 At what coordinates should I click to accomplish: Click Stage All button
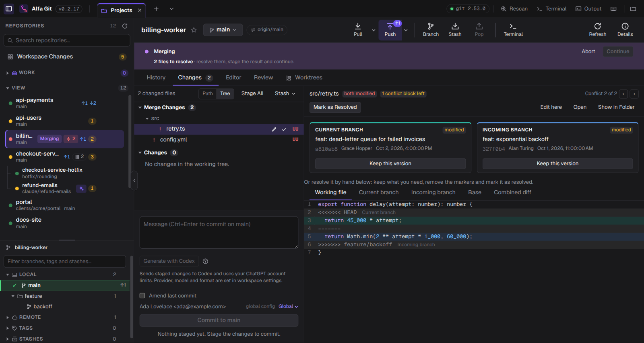tap(252, 94)
